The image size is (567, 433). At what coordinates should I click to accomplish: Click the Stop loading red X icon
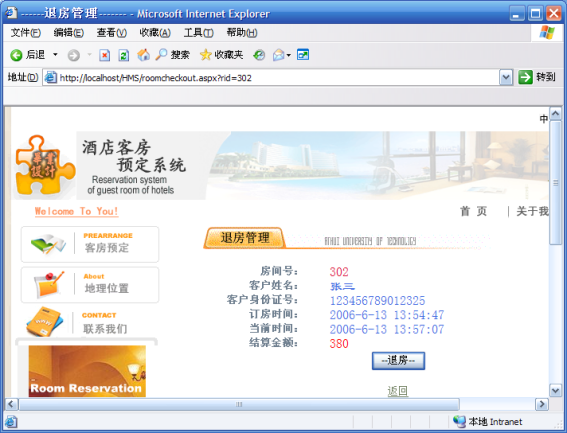(x=105, y=55)
